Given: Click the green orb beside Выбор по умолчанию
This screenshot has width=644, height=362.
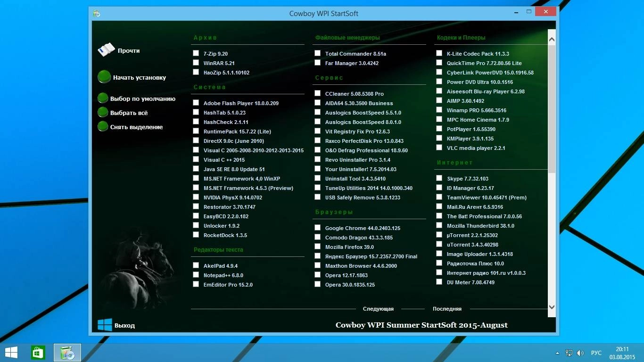Looking at the screenshot, I should pyautogui.click(x=103, y=99).
